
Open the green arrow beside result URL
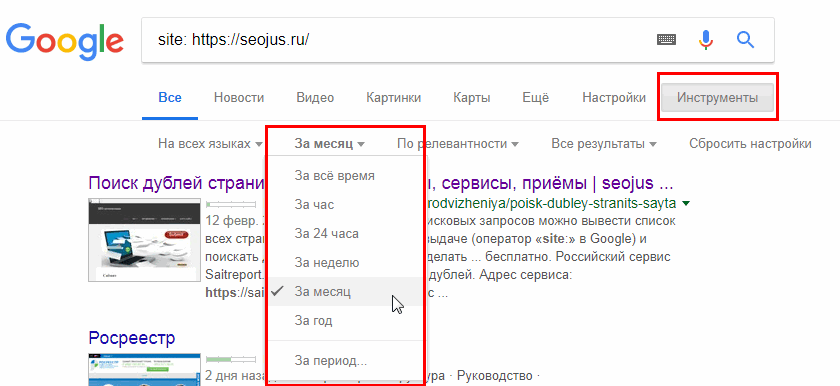point(686,203)
